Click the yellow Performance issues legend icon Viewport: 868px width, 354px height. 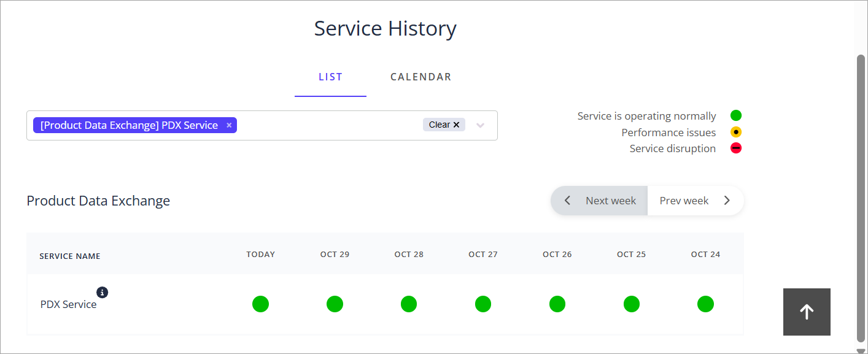point(736,132)
